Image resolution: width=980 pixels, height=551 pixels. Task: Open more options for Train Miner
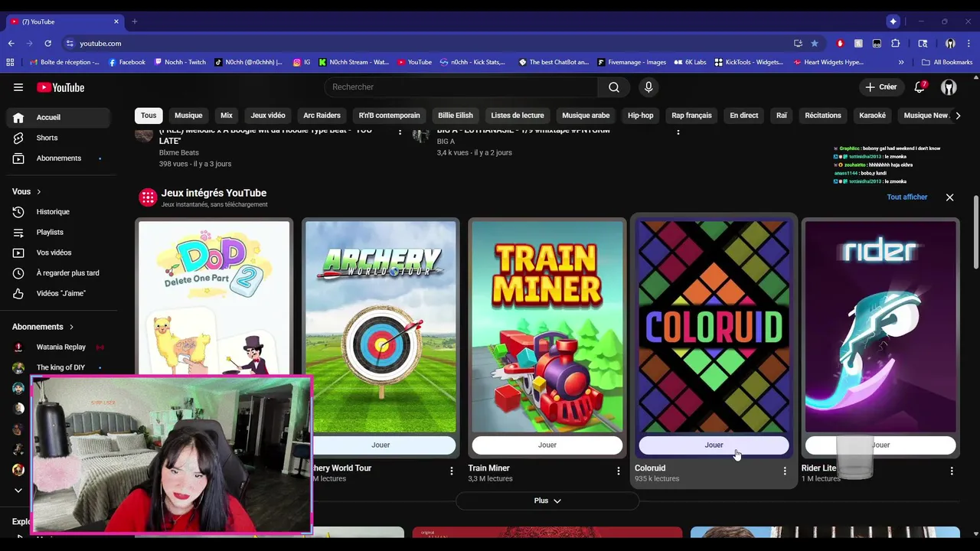click(x=618, y=471)
